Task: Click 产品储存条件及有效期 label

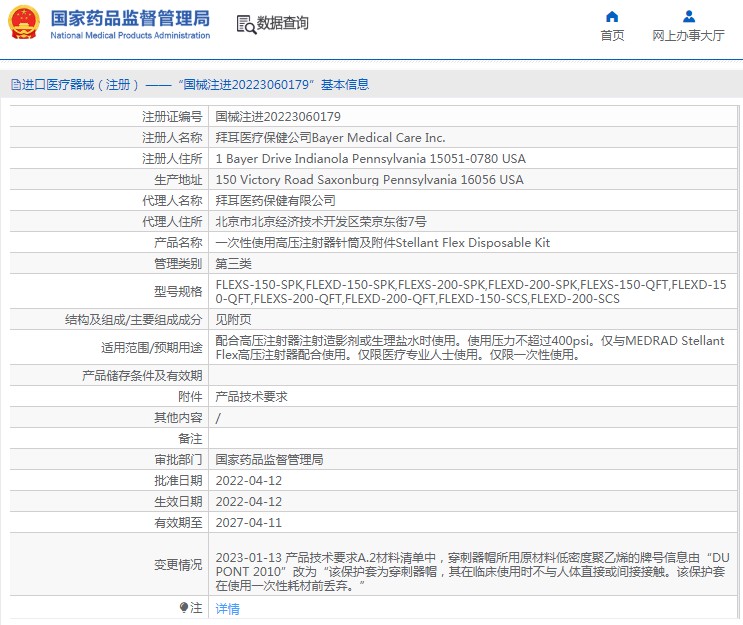Action: coord(142,375)
